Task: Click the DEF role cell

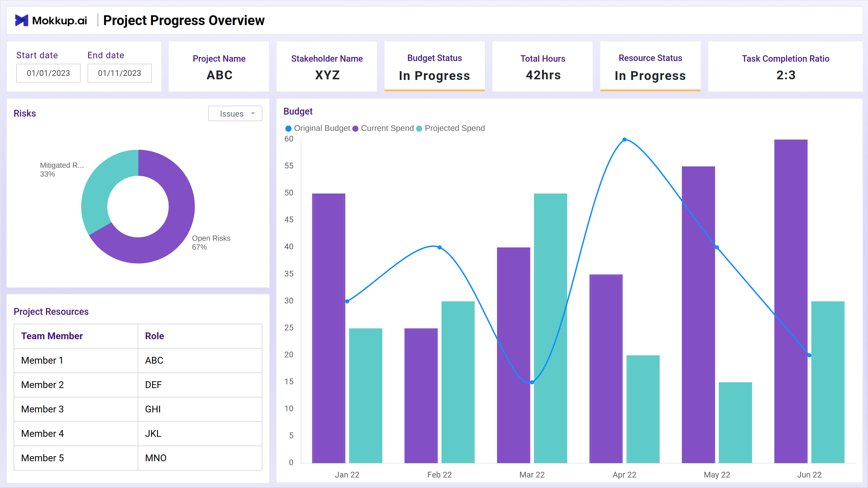Action: pos(200,385)
